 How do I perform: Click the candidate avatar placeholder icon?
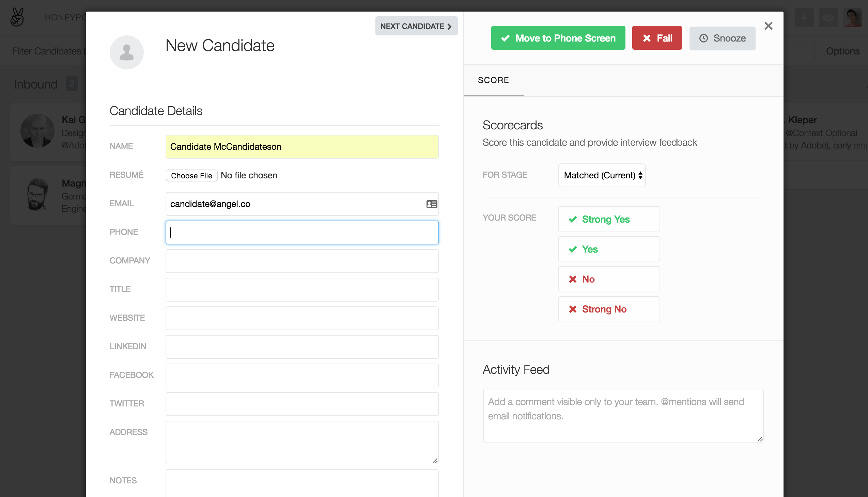tap(126, 52)
